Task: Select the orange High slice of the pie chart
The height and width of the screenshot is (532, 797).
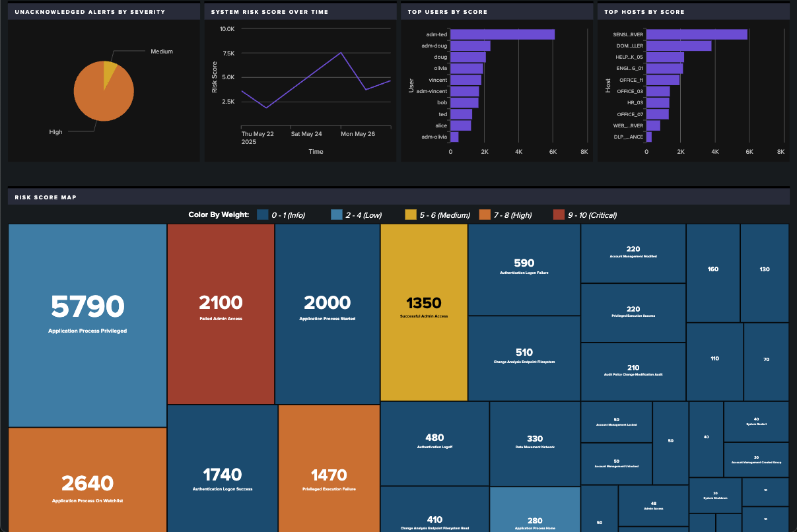Action: (102, 96)
